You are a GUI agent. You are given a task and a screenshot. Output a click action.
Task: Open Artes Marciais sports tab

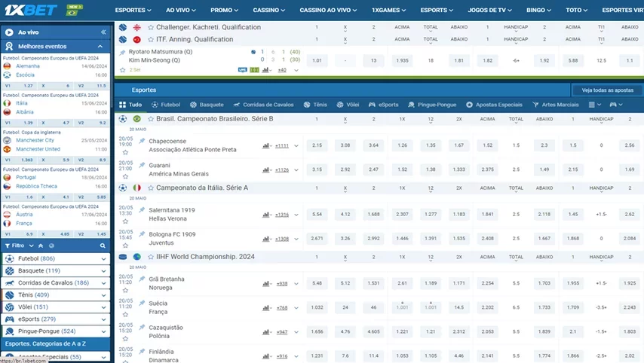pyautogui.click(x=555, y=105)
